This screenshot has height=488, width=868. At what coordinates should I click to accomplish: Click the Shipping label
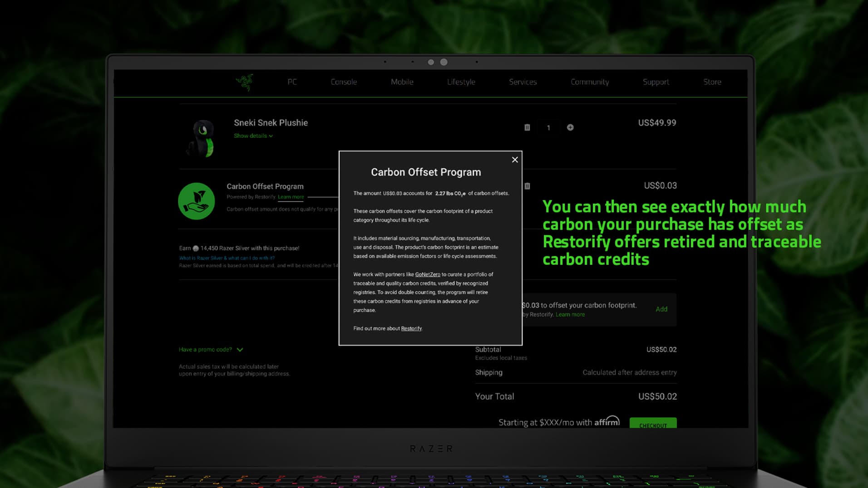click(488, 372)
